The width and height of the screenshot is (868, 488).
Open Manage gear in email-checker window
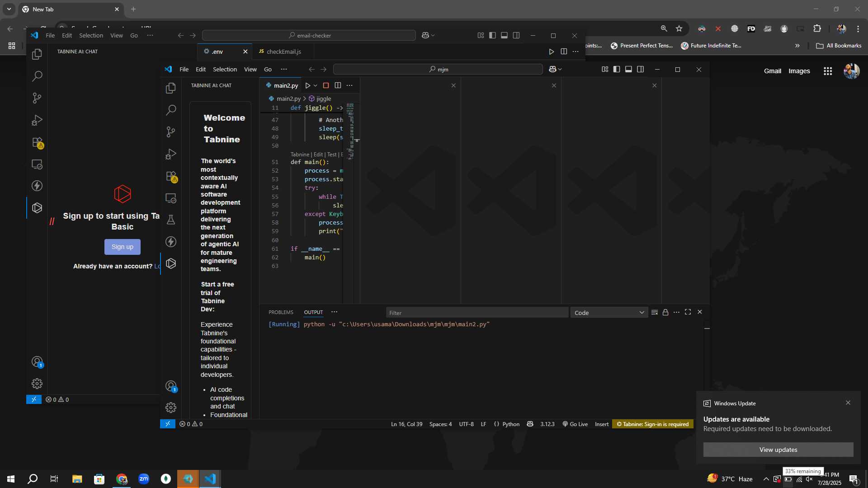37,384
